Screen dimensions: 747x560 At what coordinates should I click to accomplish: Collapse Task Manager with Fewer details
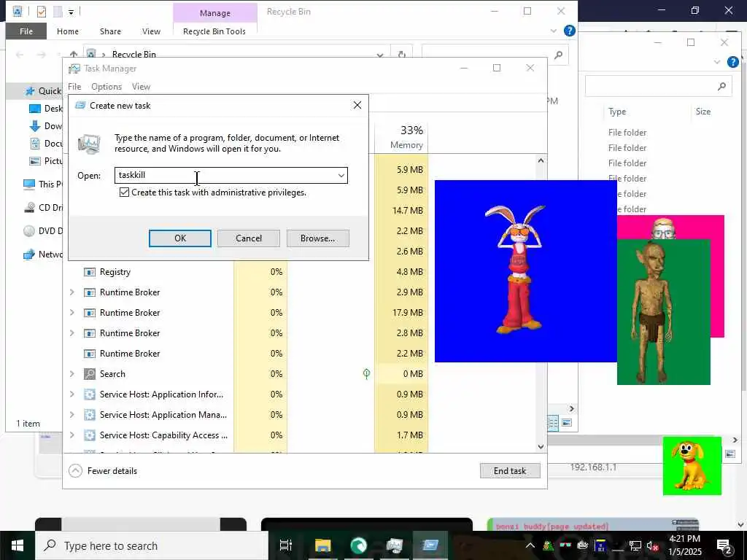(x=103, y=471)
